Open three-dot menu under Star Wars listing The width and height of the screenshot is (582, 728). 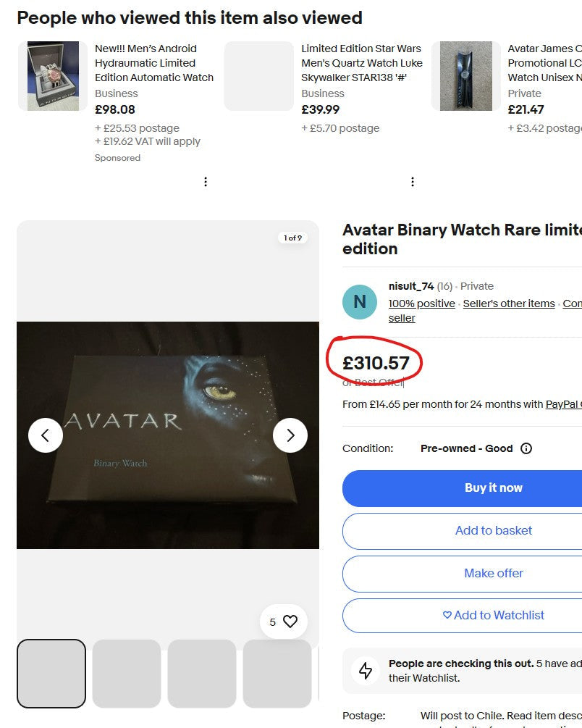coord(413,182)
